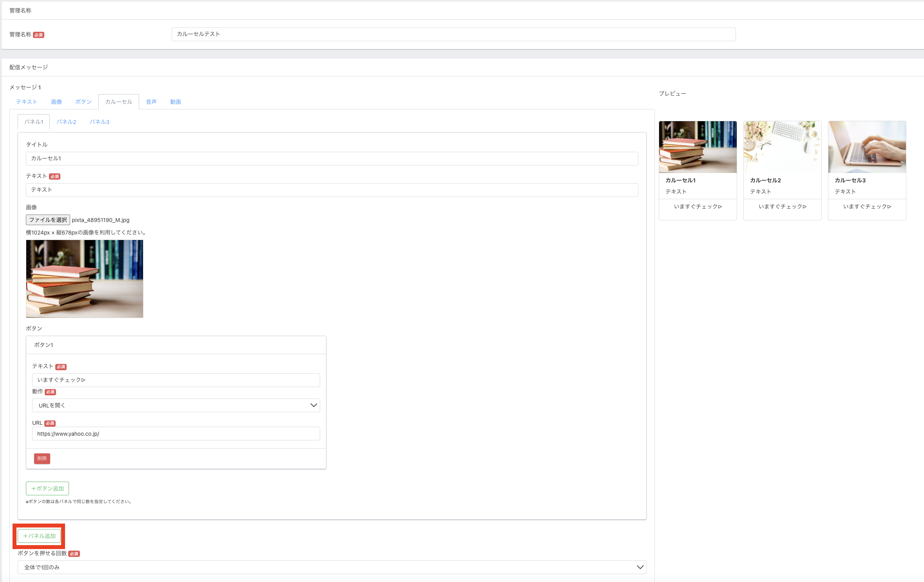The image size is (924, 582).
Task: Expand the ボタンを押せる回数 dropdown
Action: [332, 567]
